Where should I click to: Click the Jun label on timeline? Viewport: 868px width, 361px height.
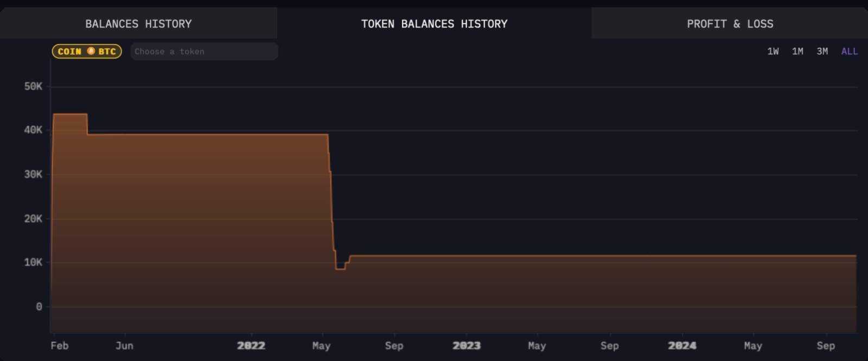click(124, 346)
